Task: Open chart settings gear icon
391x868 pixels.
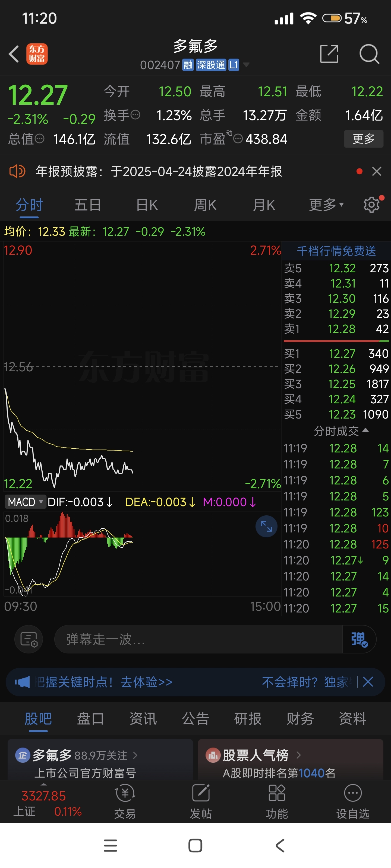Action: [371, 205]
